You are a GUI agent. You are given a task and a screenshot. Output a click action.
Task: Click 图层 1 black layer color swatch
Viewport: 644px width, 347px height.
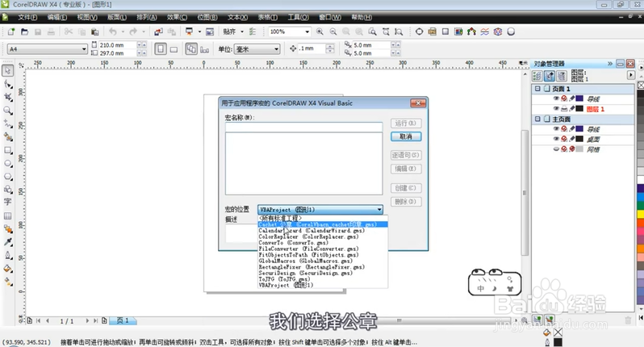pos(579,109)
